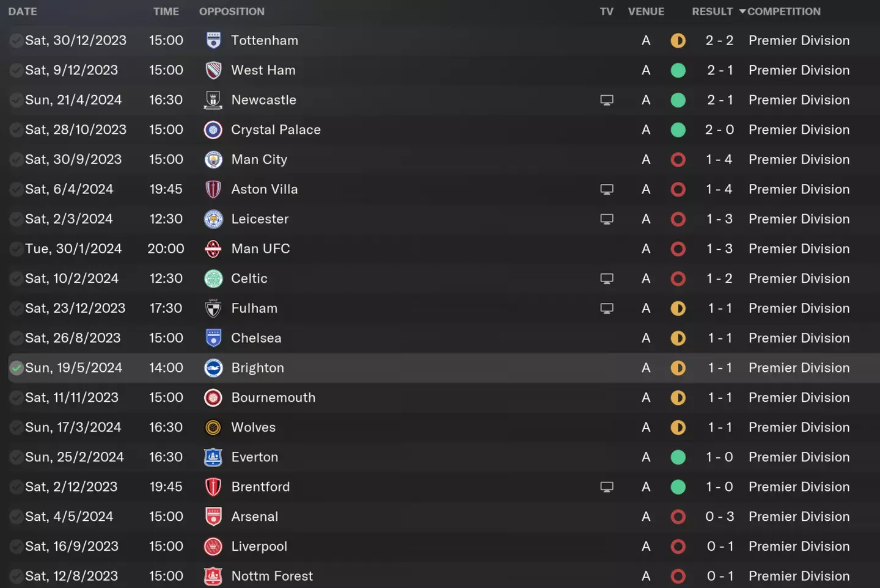Sort the list by Competition column header

tap(783, 12)
